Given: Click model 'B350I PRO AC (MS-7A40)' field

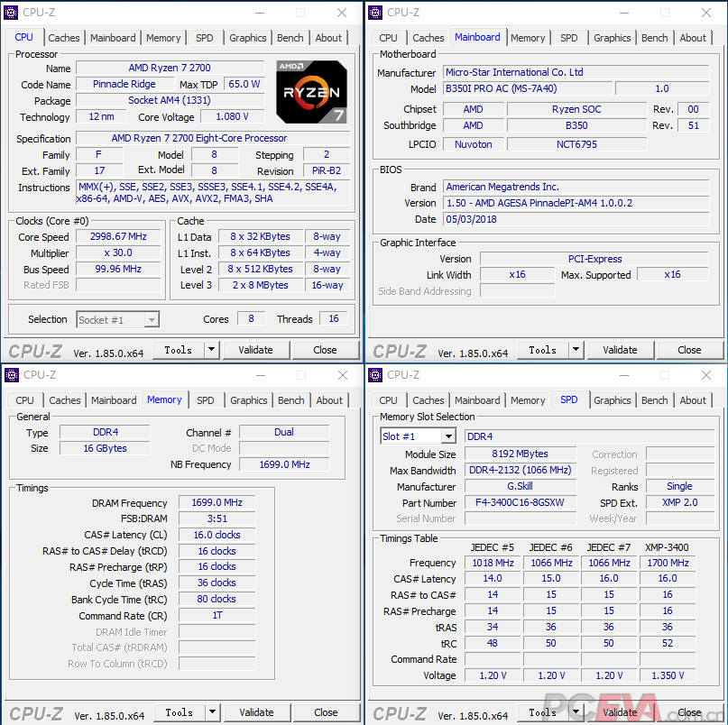Looking at the screenshot, I should coord(528,88).
